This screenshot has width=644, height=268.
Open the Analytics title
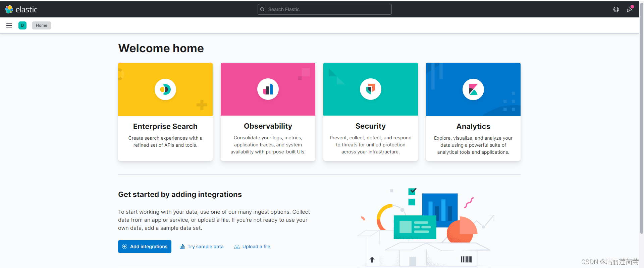click(x=473, y=126)
